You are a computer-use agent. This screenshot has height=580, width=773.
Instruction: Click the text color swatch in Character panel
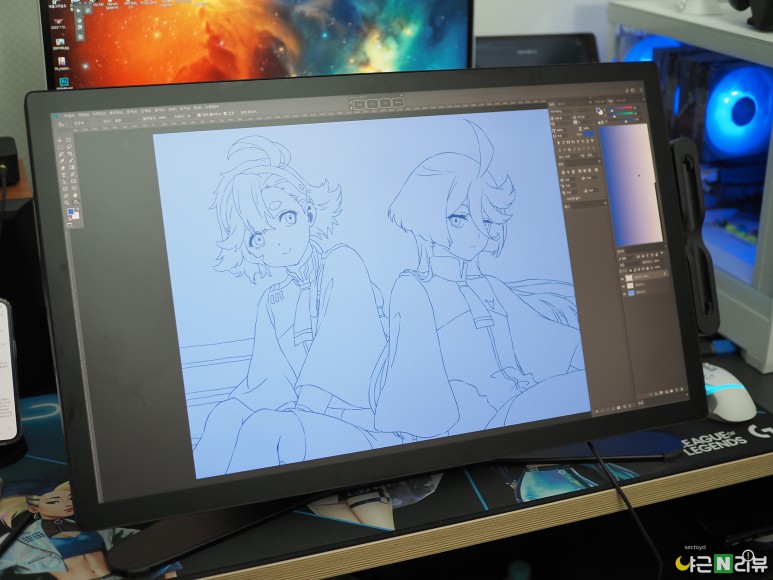coord(589,134)
